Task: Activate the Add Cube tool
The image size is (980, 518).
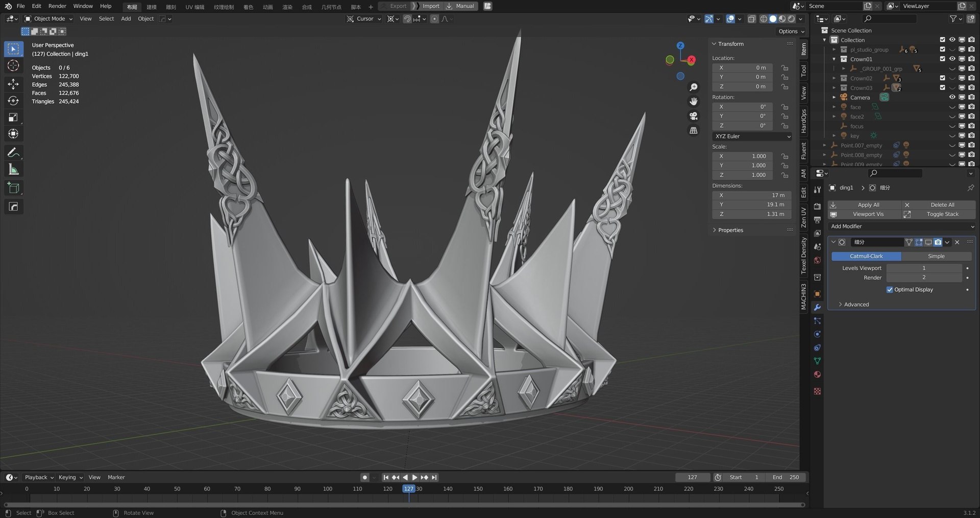Action: (x=14, y=188)
